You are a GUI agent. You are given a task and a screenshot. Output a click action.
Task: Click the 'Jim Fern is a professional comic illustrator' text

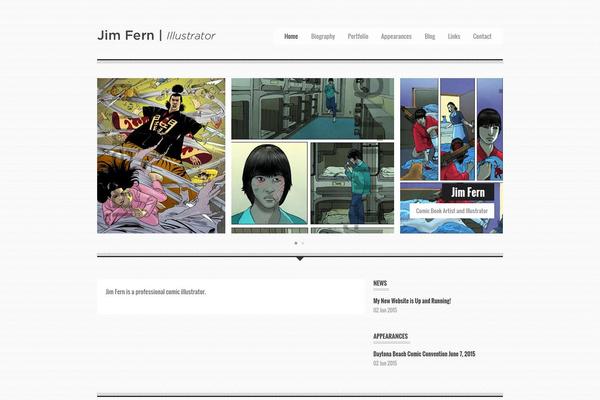156,292
